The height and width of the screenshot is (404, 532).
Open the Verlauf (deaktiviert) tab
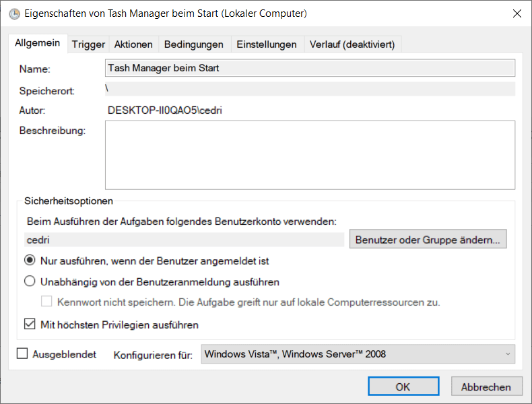[352, 44]
